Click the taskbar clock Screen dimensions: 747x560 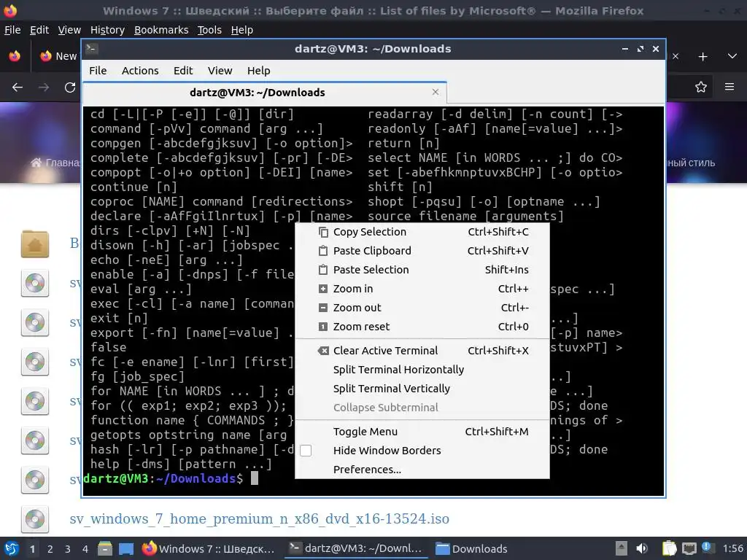732,548
